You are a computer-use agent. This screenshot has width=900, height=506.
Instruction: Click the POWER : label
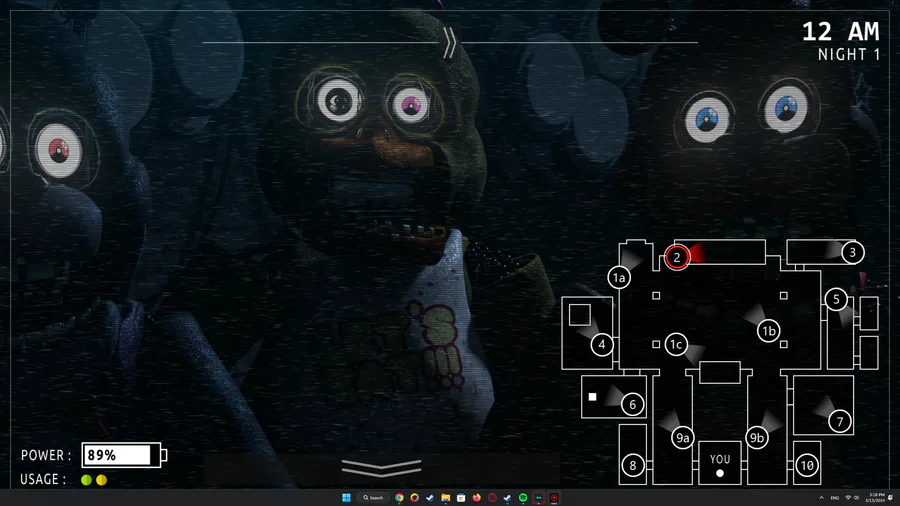[x=46, y=455]
